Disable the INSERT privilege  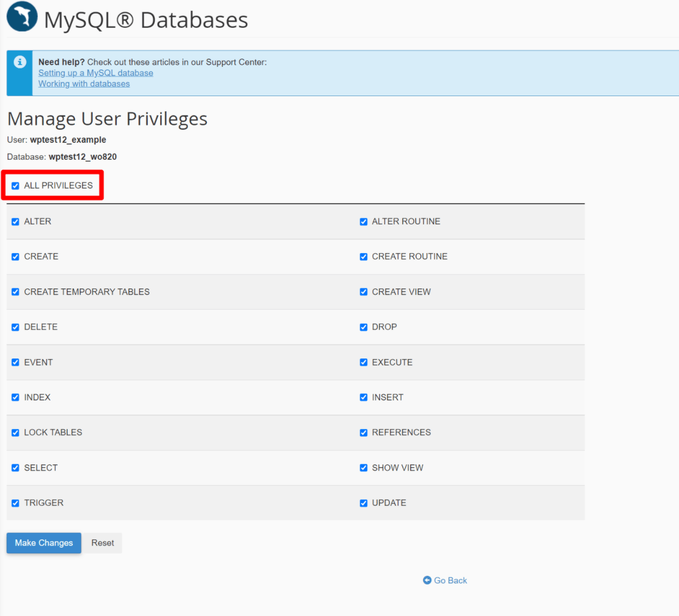[x=363, y=398]
